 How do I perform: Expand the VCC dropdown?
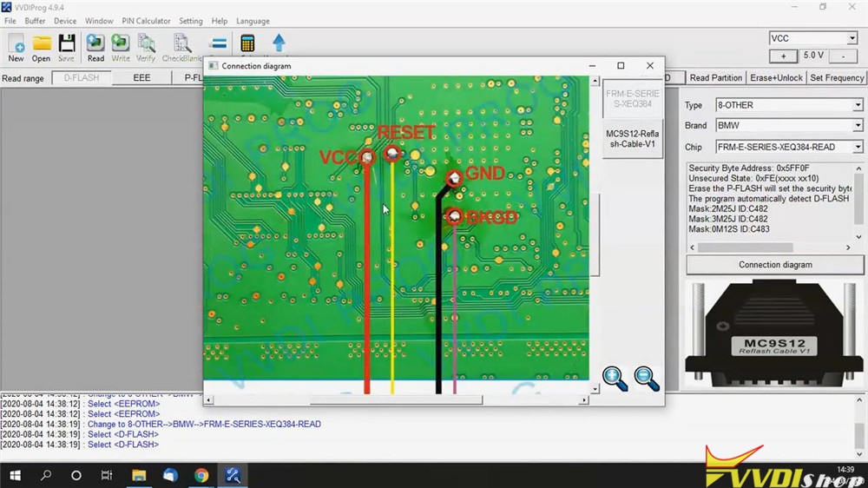point(852,38)
